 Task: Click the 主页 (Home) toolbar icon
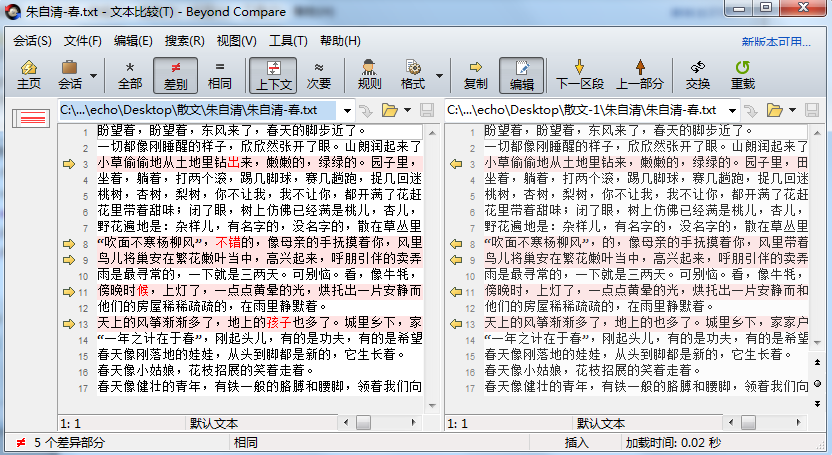[x=29, y=74]
